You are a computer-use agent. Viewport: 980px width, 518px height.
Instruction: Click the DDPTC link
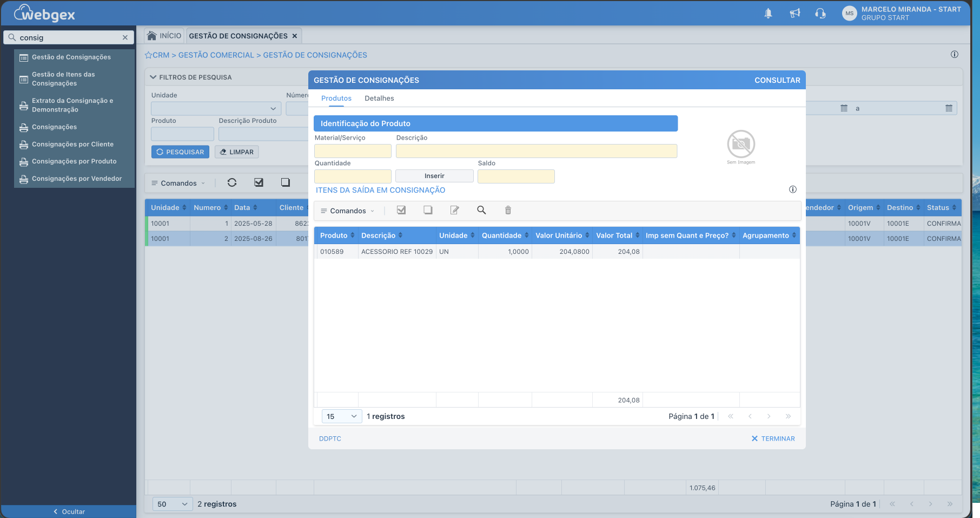[x=330, y=439]
